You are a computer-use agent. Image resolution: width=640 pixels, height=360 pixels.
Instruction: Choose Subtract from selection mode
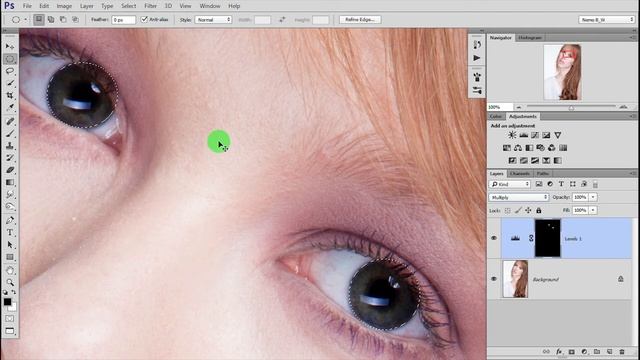[x=63, y=20]
